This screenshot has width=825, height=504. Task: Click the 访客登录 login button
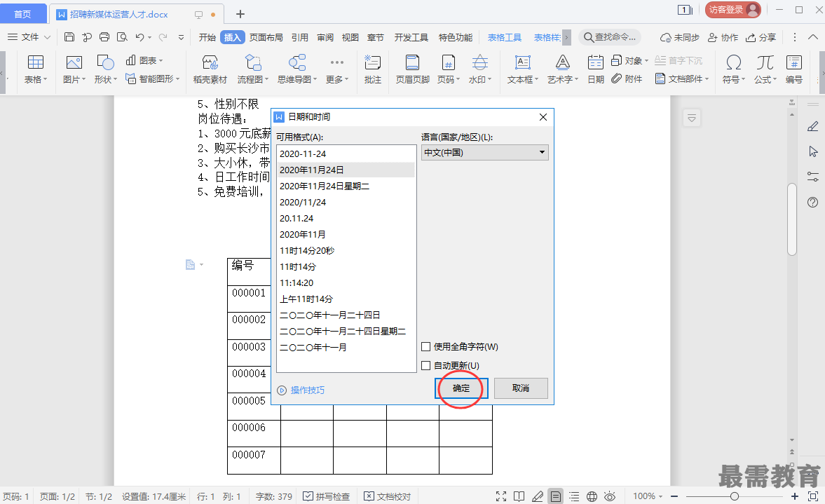732,10
